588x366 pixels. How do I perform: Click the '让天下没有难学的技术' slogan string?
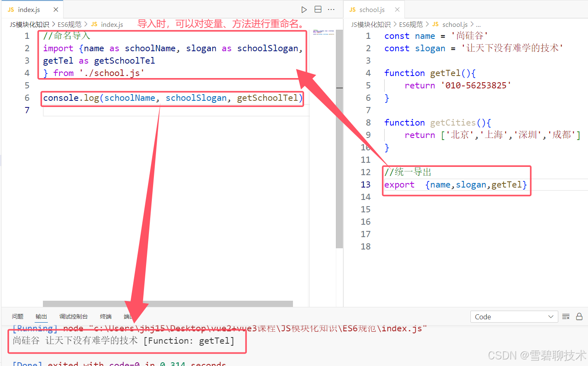click(x=512, y=48)
